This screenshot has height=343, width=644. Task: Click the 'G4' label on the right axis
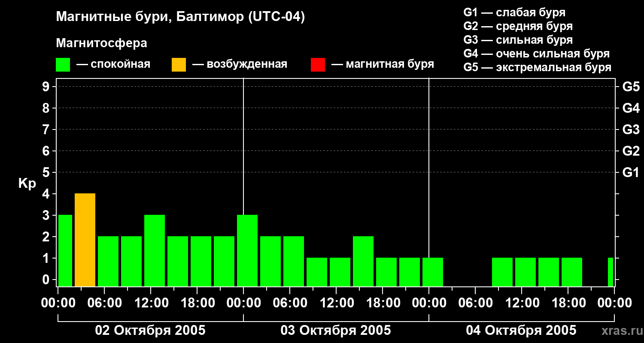point(631,108)
